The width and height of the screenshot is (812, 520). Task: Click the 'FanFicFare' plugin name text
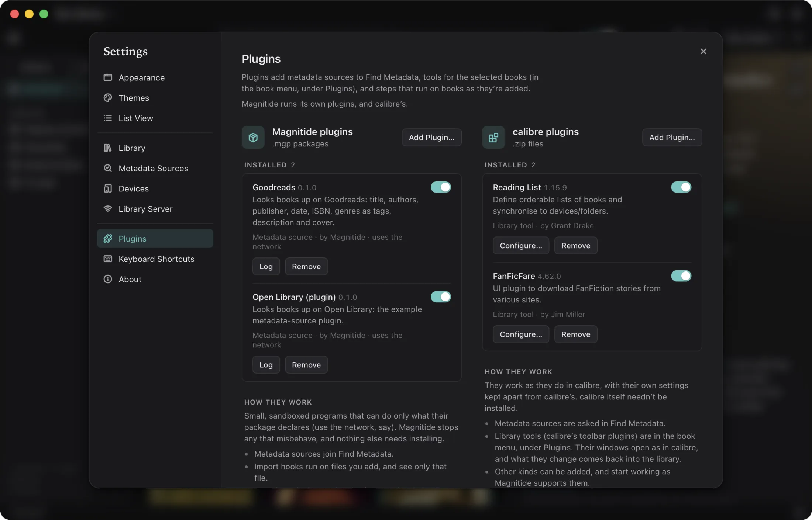[514, 276]
